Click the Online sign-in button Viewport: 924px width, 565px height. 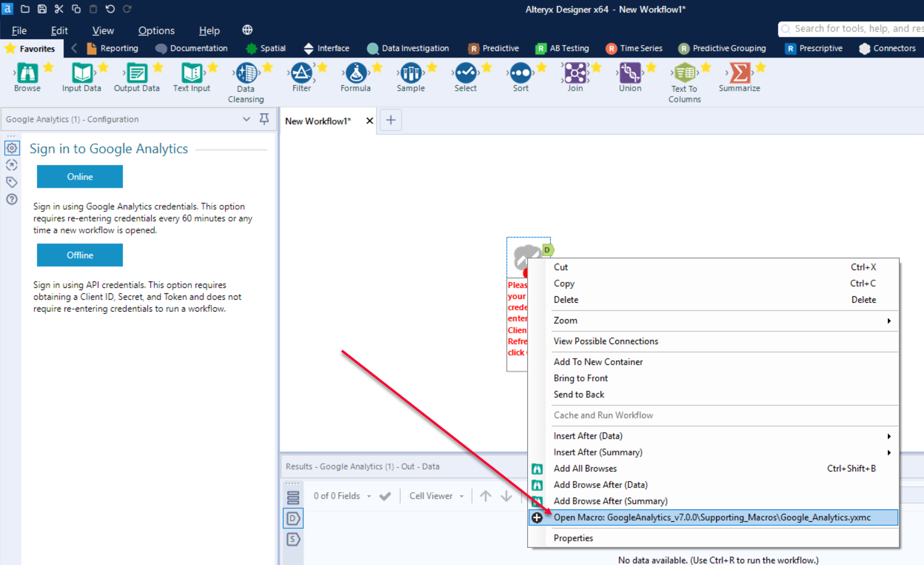pos(79,176)
